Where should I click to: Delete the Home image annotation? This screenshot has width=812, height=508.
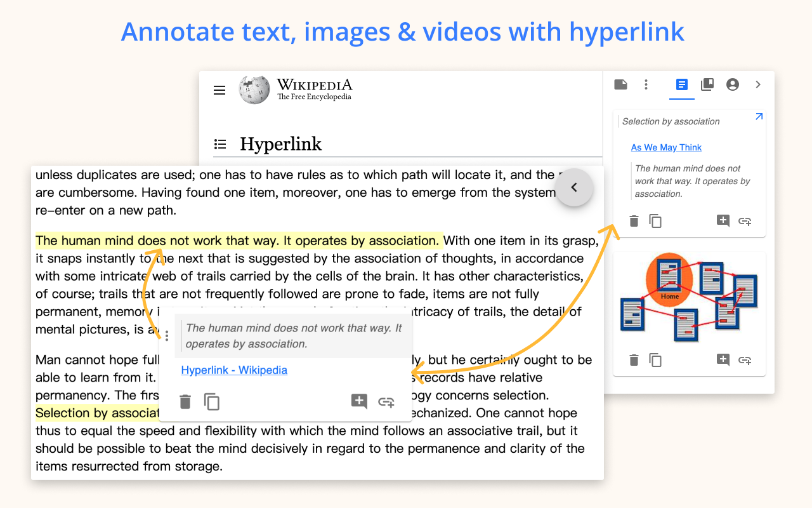[x=633, y=359]
